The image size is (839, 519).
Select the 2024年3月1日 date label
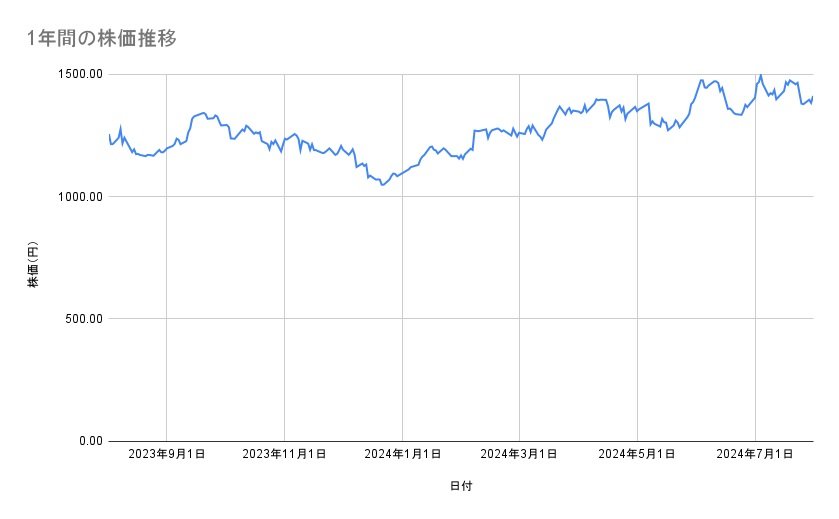(x=520, y=455)
